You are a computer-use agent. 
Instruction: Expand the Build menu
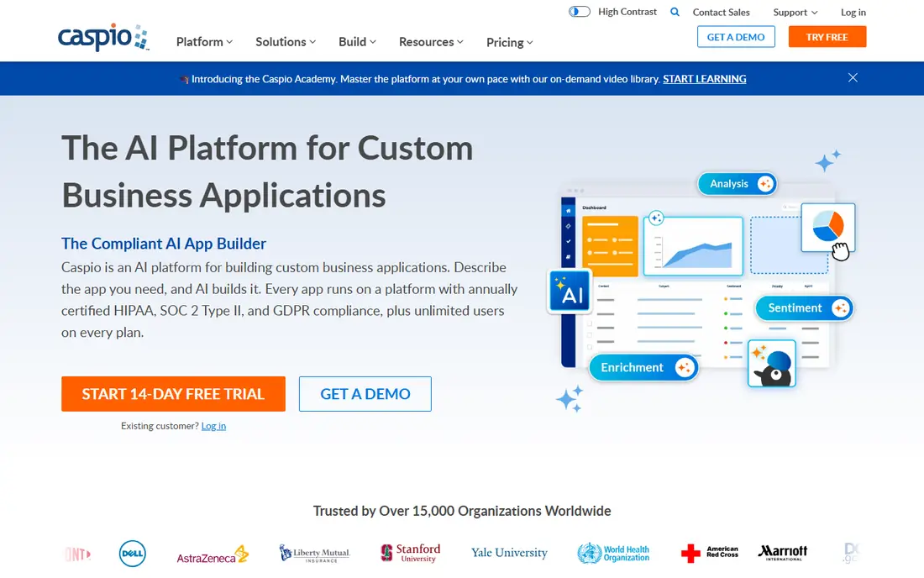click(357, 42)
